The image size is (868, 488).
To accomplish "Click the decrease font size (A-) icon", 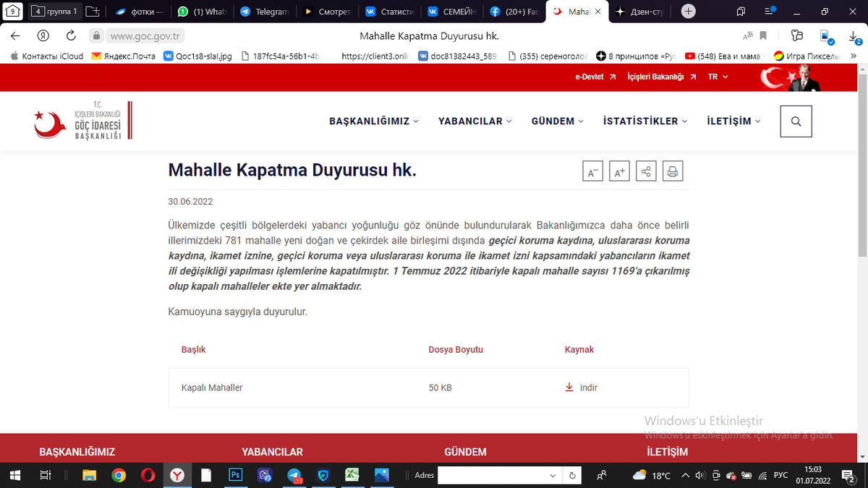I will (592, 171).
